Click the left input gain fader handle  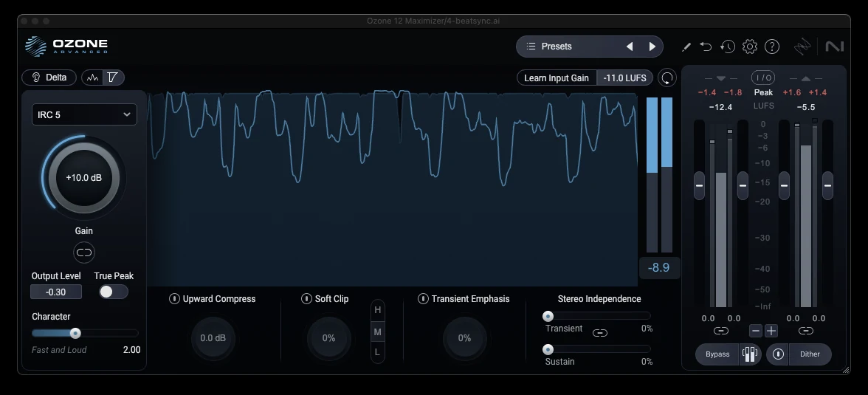tap(699, 185)
